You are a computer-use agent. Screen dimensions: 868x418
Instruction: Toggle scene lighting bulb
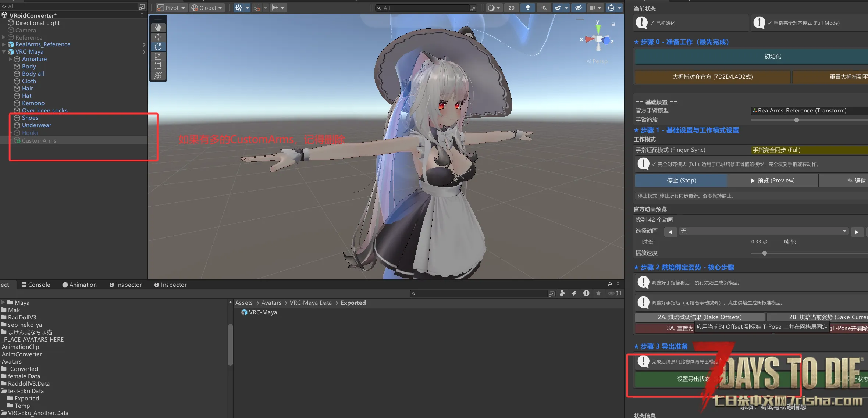click(x=527, y=8)
